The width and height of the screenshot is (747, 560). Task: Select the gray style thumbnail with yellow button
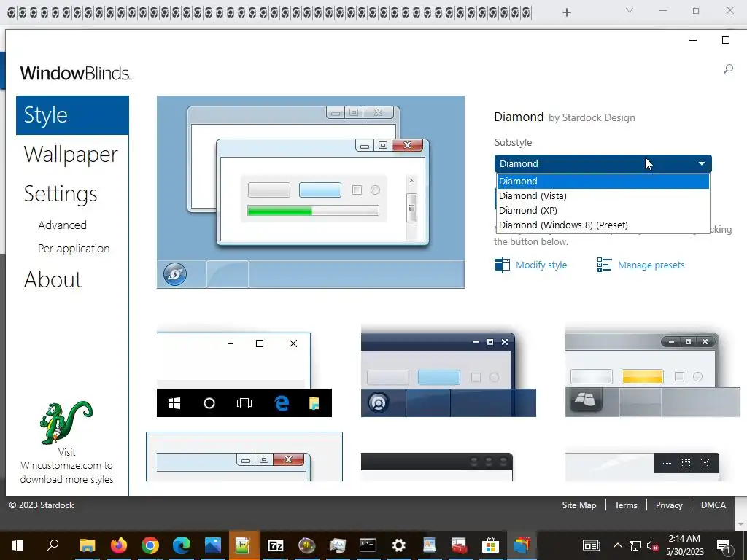(x=653, y=374)
